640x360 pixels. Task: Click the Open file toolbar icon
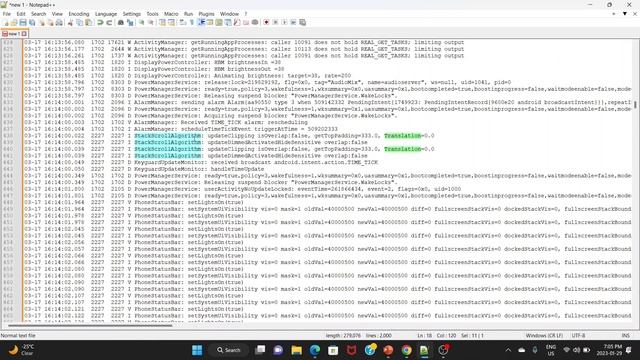pos(14,22)
